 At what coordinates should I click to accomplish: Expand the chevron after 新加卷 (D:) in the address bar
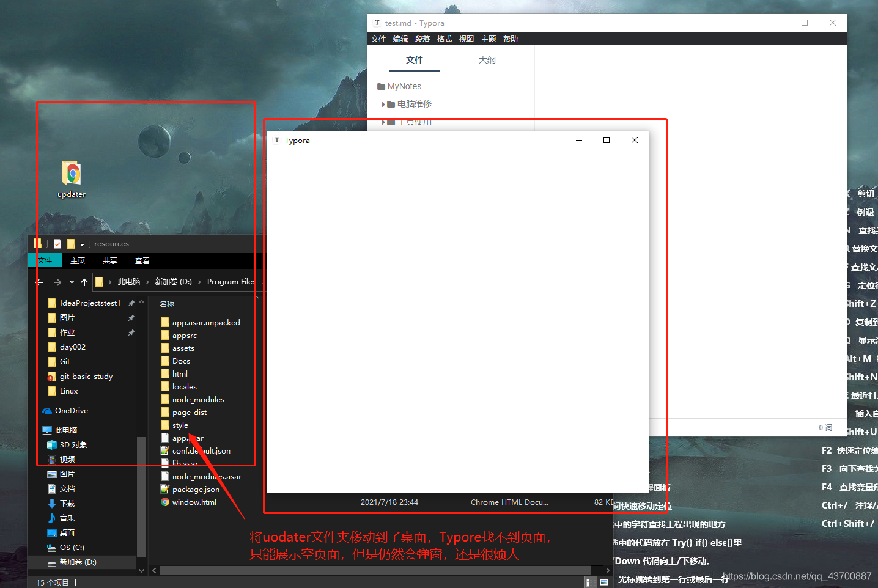coord(199,282)
